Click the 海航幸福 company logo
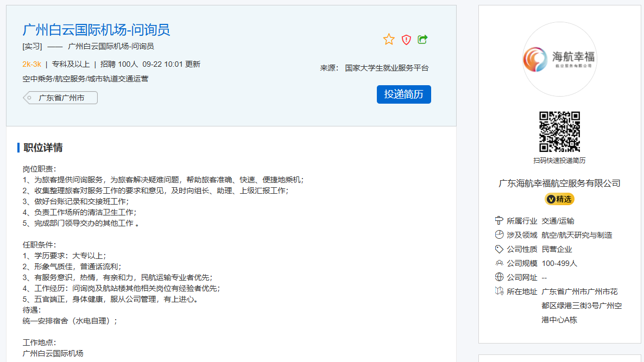Screen dimensions: 644x362 (559, 59)
